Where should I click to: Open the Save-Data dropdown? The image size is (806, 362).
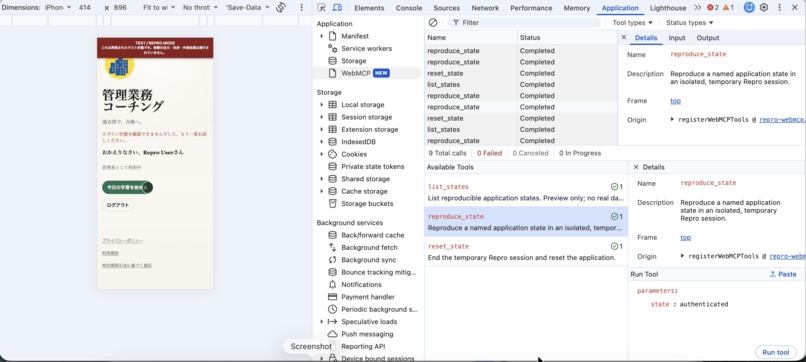[x=248, y=8]
